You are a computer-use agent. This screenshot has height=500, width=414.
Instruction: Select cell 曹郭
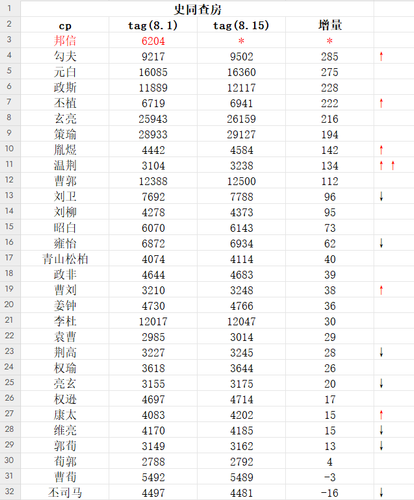pyautogui.click(x=65, y=181)
